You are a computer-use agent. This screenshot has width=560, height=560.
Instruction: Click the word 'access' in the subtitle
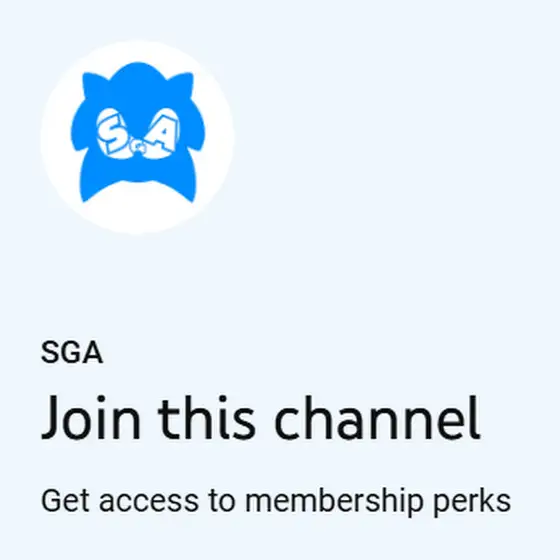point(149,502)
